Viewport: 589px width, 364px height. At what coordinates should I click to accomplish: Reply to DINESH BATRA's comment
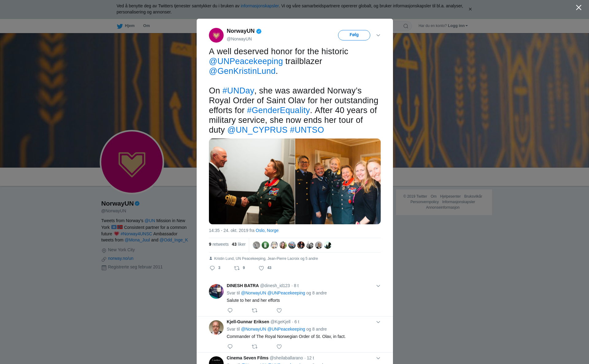pos(230,310)
